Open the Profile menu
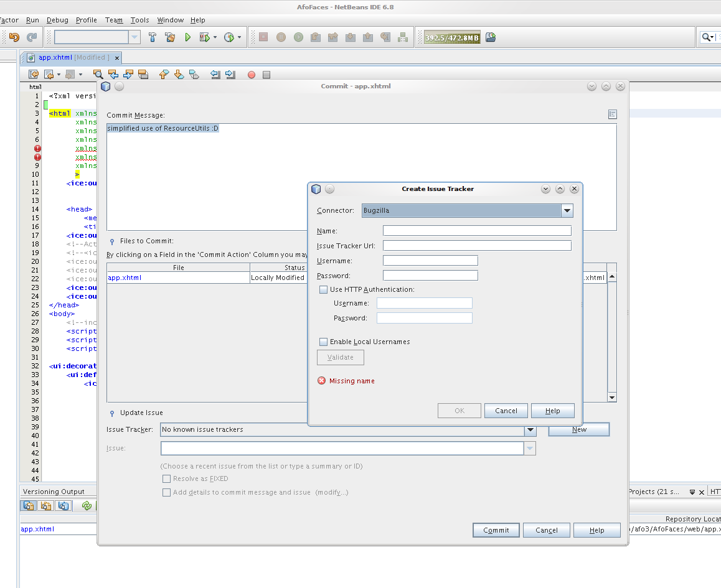The width and height of the screenshot is (721, 588). 87,20
